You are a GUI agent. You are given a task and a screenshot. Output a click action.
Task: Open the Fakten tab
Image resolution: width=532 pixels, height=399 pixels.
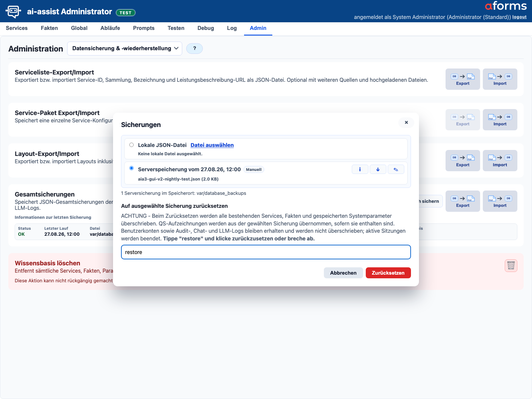[x=49, y=28]
